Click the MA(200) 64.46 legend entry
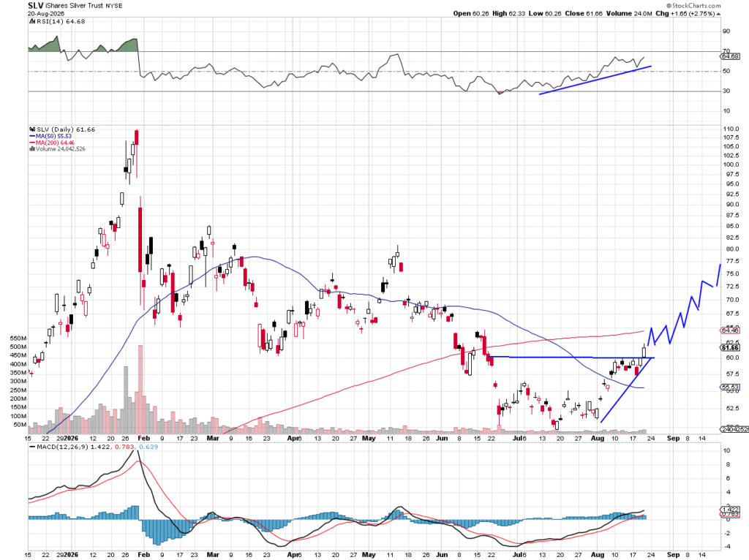 [x=55, y=143]
